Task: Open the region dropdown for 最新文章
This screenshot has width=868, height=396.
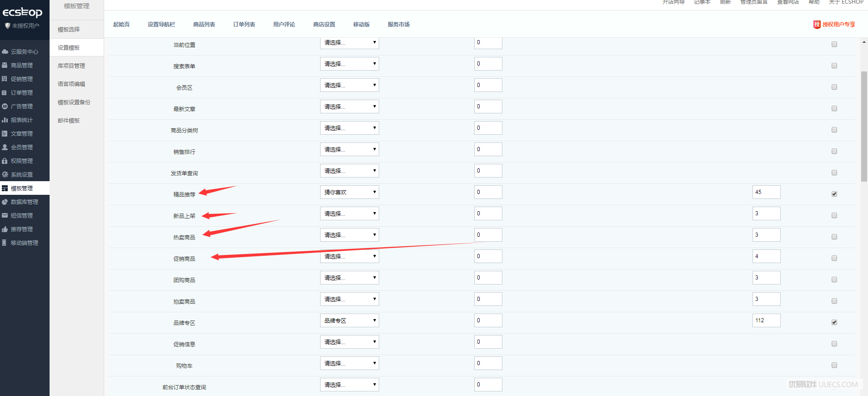Action: click(x=350, y=107)
